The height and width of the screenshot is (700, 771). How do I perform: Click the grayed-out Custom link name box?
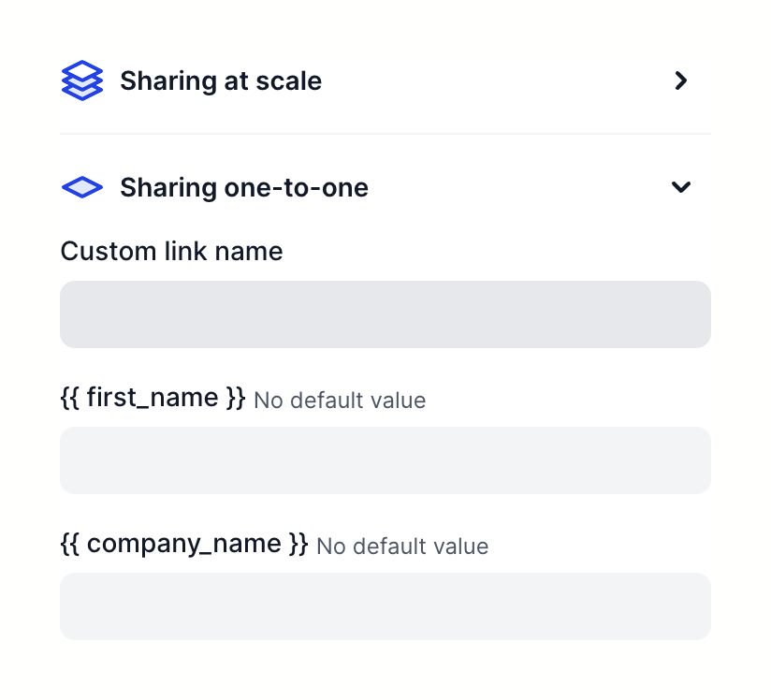[385, 314]
